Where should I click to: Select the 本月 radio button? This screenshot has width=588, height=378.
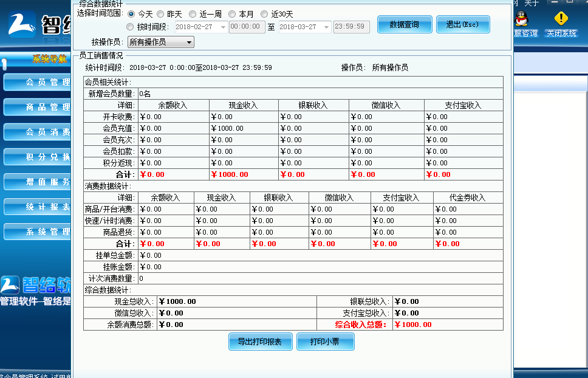tap(233, 13)
